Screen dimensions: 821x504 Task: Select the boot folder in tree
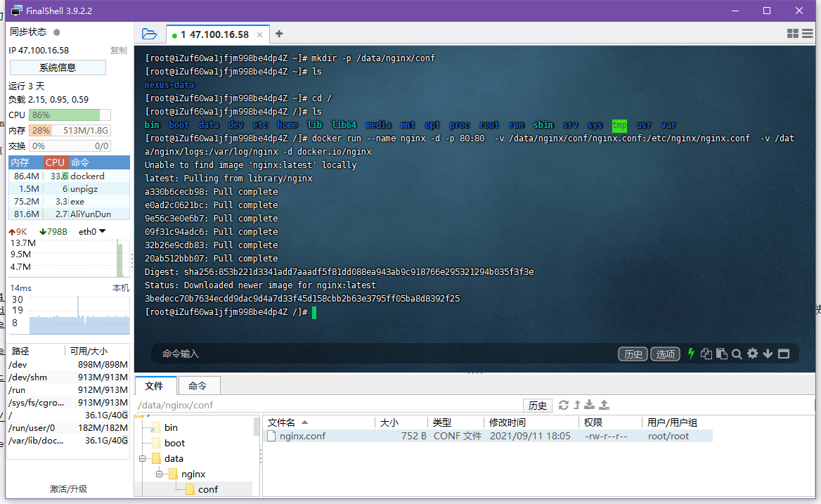pyautogui.click(x=174, y=444)
